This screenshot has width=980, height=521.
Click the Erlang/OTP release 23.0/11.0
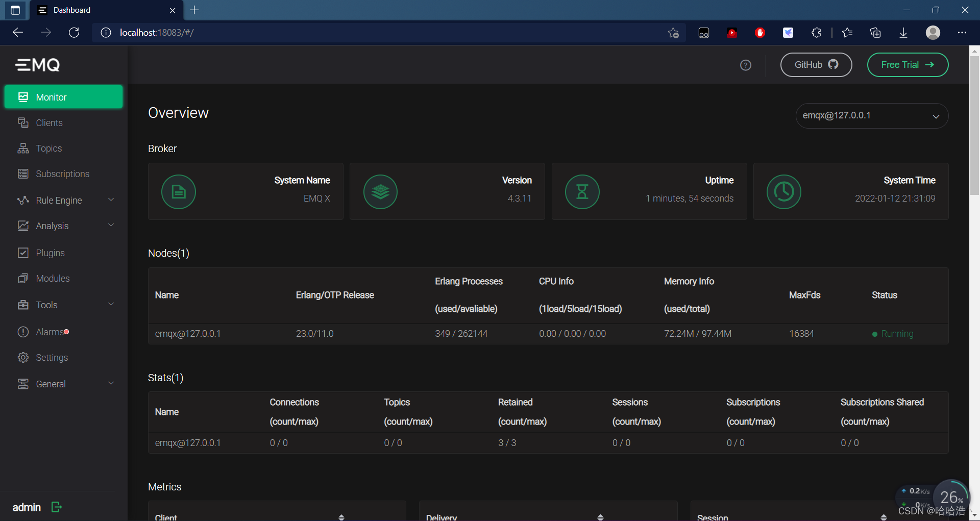[x=314, y=334]
